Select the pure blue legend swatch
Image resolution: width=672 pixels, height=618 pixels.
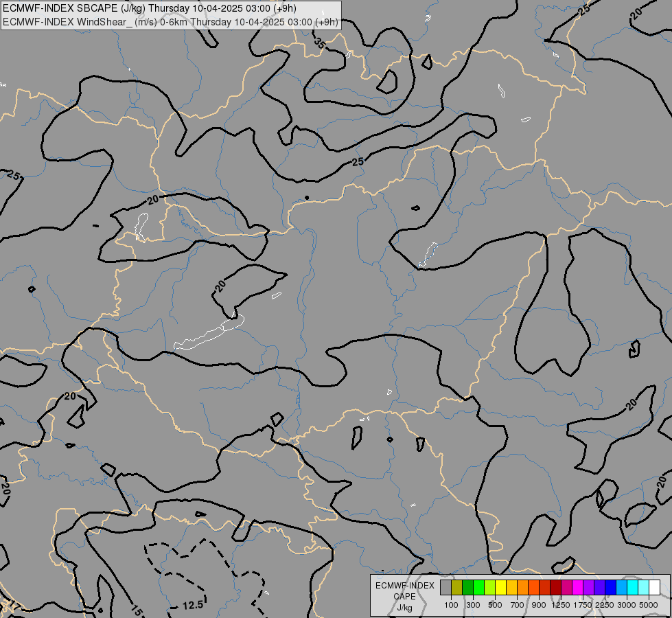coord(610,587)
